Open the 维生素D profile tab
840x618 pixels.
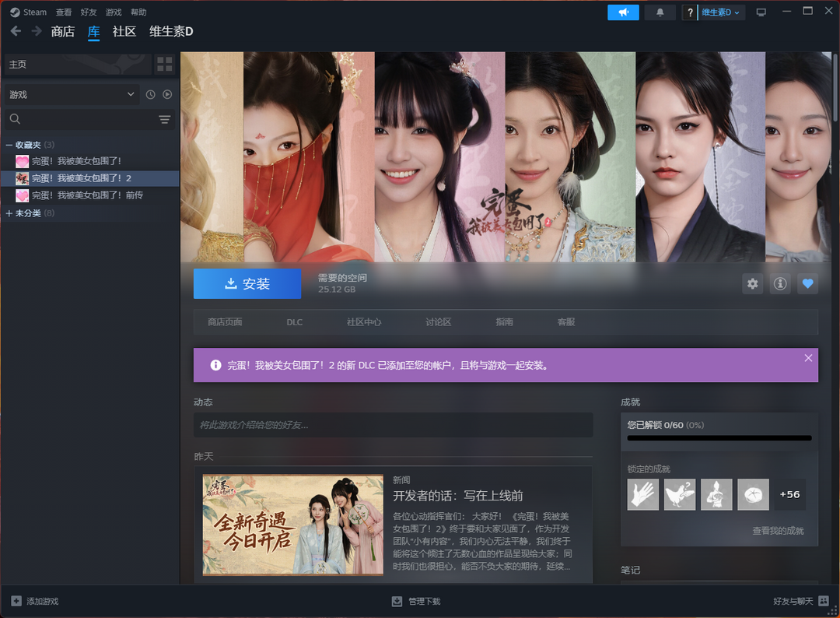click(171, 32)
